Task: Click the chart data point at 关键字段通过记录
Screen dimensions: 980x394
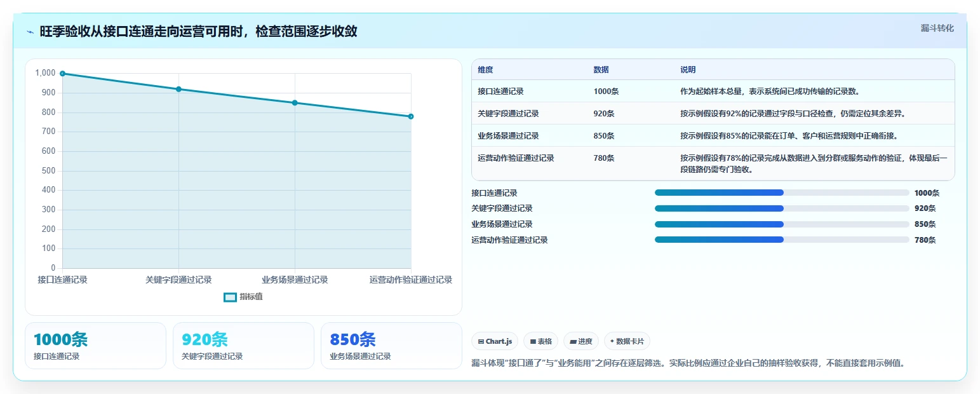Action: click(x=178, y=89)
